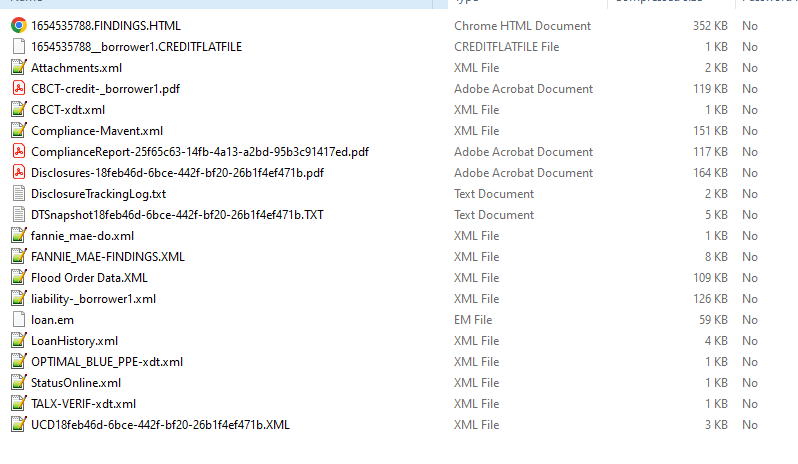Viewport: 798px width, 464px height.
Task: Select the TALX-VERIF-xdt.xml file
Action: pyautogui.click(x=83, y=404)
